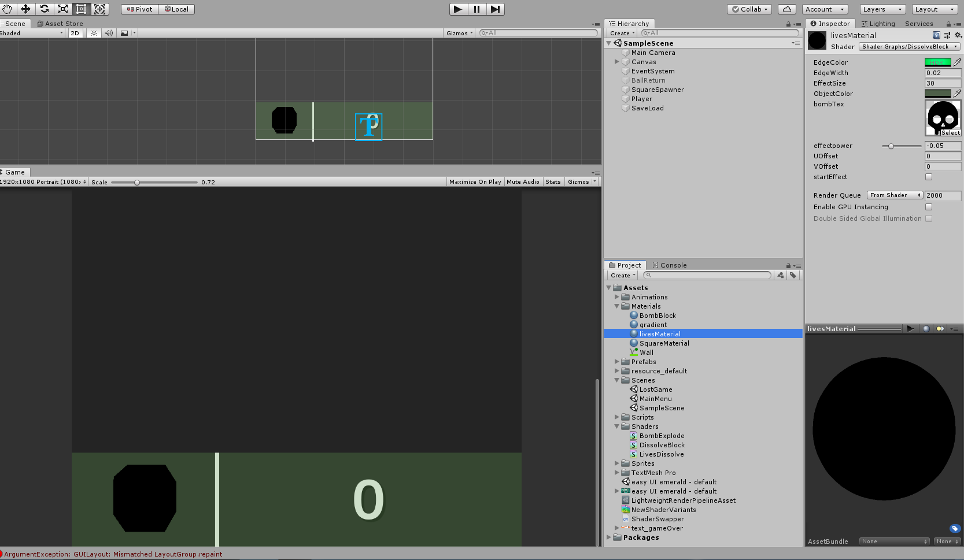Screen dimensions: 964x560
Task: Select the combined Transform tool
Action: pyautogui.click(x=99, y=9)
